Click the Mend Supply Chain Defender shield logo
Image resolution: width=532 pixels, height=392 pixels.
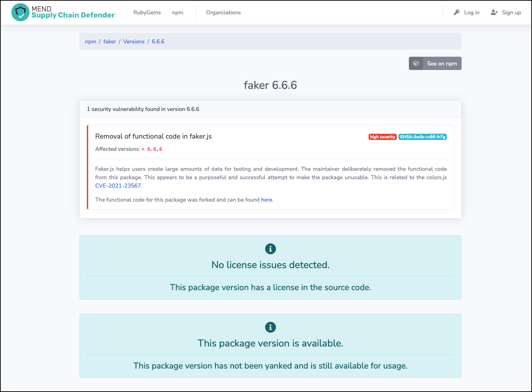[21, 12]
